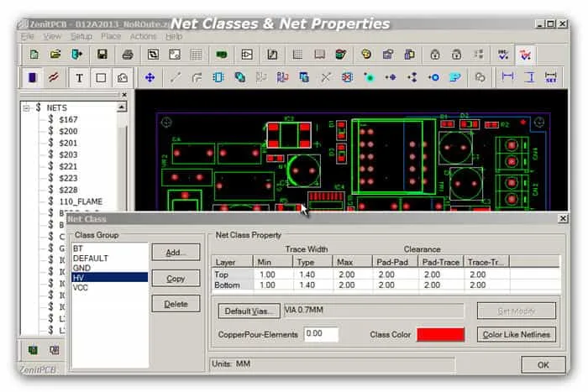Click the open book library icon
This screenshot has height=392, width=588.
pos(319,55)
